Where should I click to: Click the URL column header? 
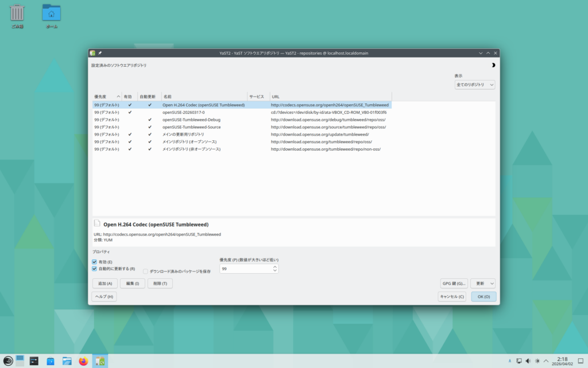330,97
